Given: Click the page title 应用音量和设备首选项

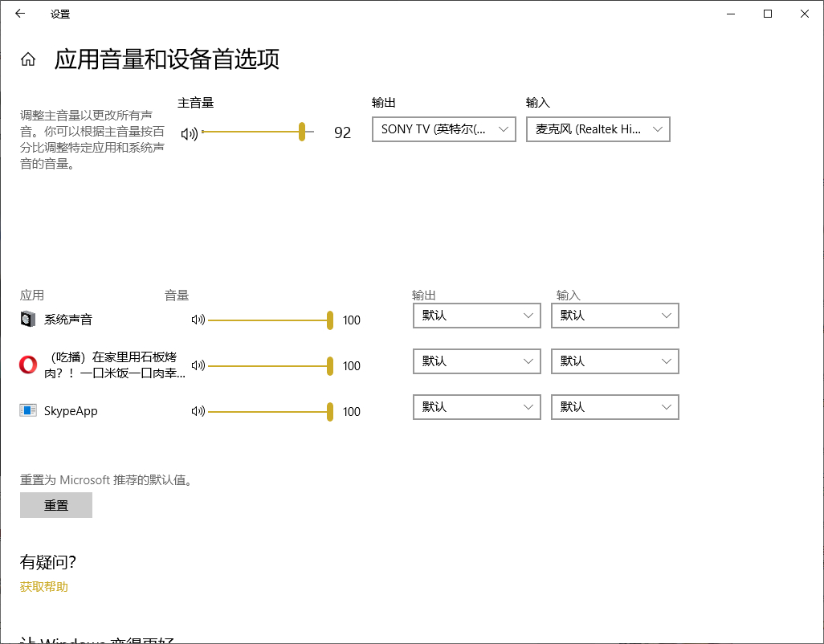Looking at the screenshot, I should click(x=166, y=59).
